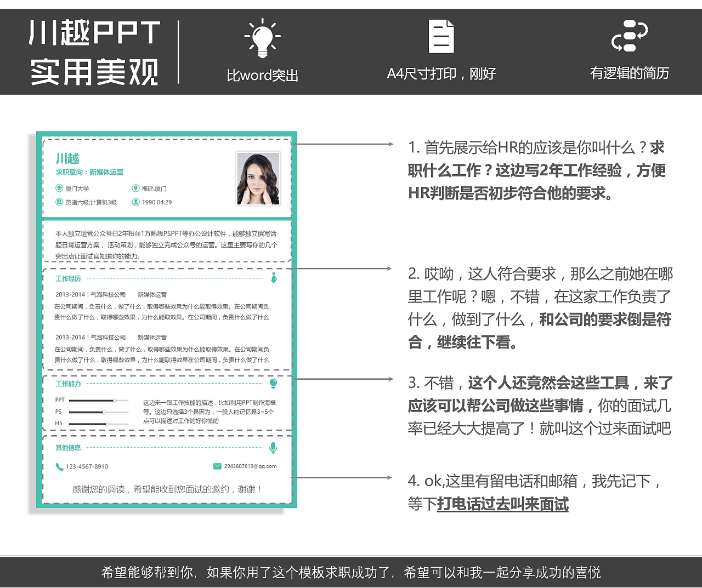Click the skill description beside the sliders
Viewport: 702px width, 588px height.
[210, 412]
